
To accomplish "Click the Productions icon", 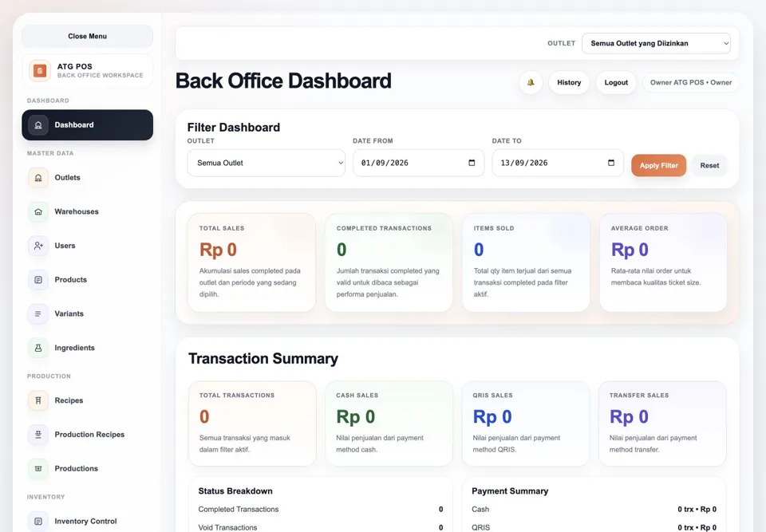I will pos(38,468).
